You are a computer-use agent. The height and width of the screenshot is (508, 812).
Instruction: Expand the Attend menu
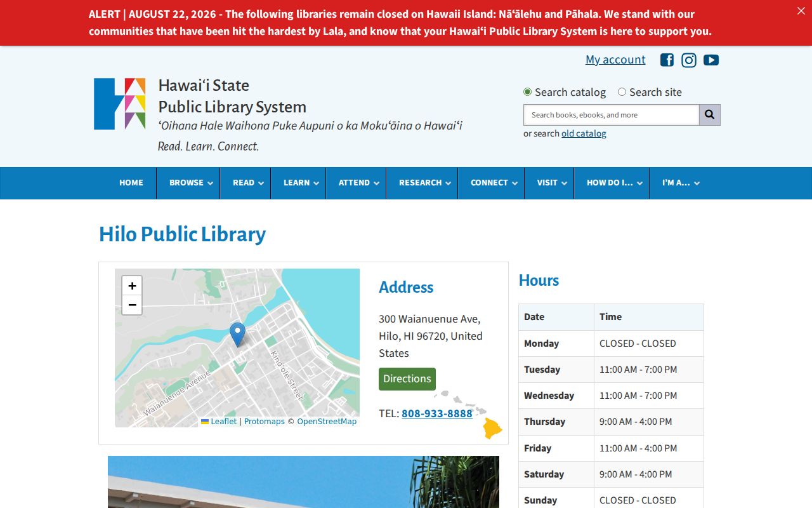[356, 183]
